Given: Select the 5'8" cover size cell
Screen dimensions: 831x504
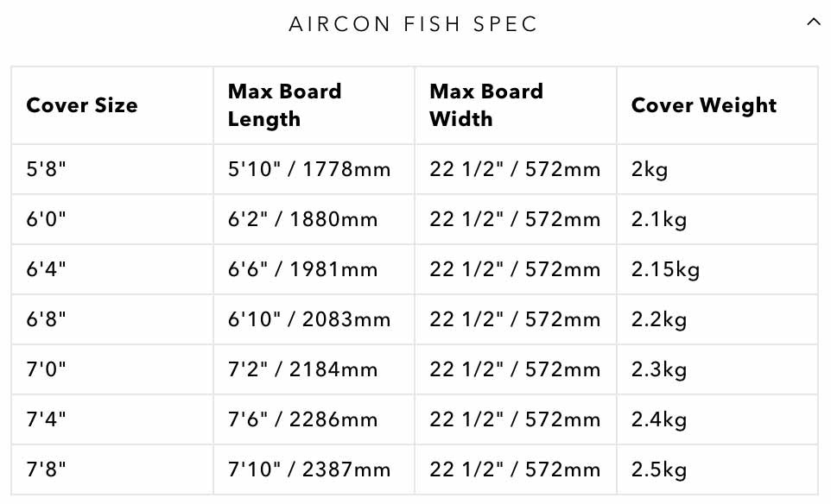Looking at the screenshot, I should point(47,169).
